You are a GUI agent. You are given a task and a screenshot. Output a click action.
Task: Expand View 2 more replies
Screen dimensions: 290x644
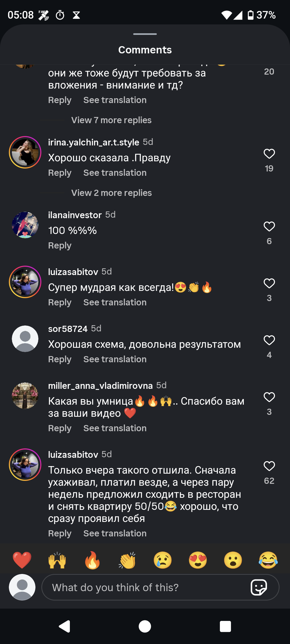(x=111, y=193)
